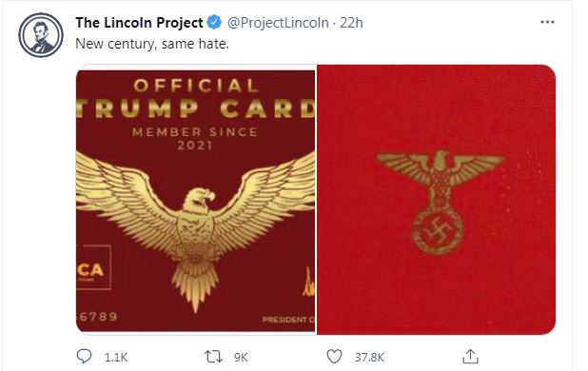Click the retweet arrows icon
This screenshot has height=371, width=588.
tap(213, 357)
